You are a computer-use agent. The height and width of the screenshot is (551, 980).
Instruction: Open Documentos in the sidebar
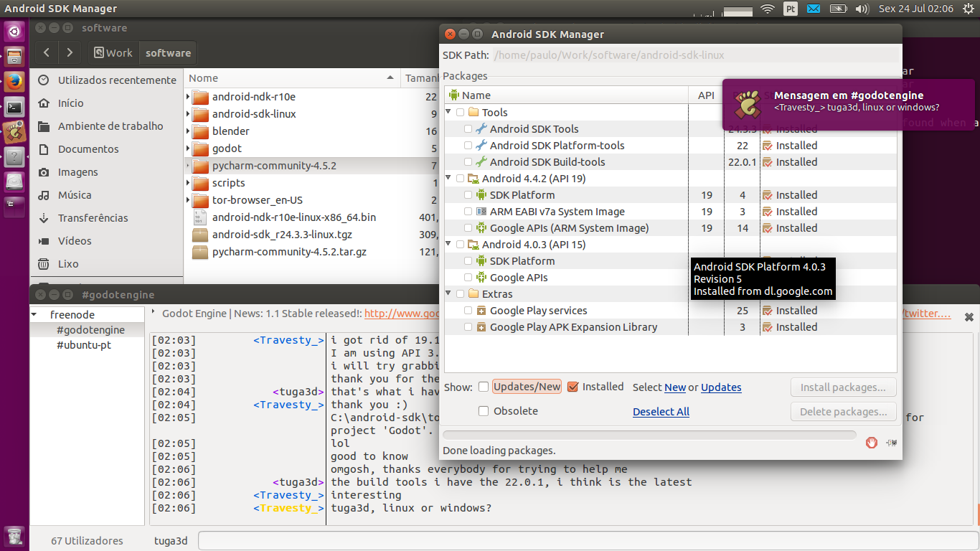pyautogui.click(x=88, y=149)
